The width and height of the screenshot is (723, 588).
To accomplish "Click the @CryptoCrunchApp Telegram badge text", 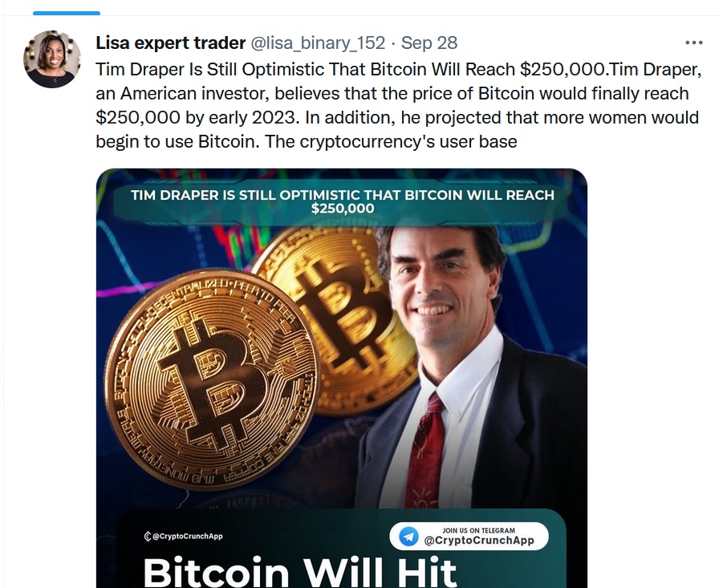I will (x=478, y=541).
